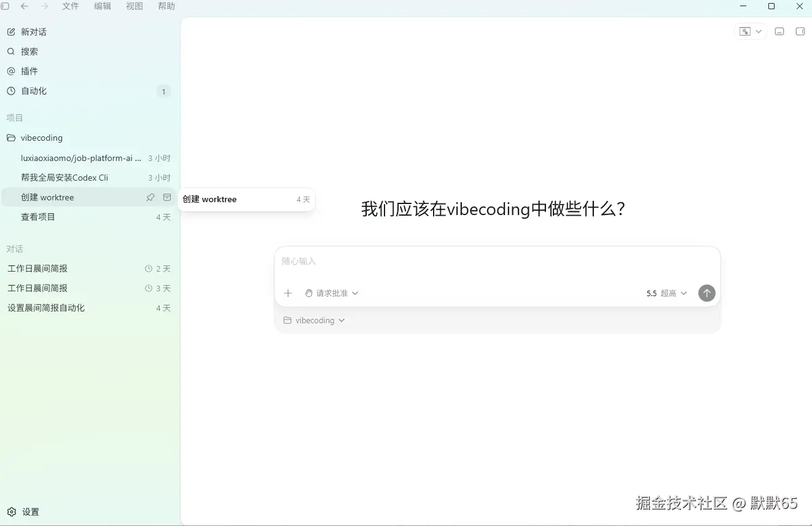Open the 设置晨间简报自动化 conversation
This screenshot has width=812, height=526.
(89, 308)
